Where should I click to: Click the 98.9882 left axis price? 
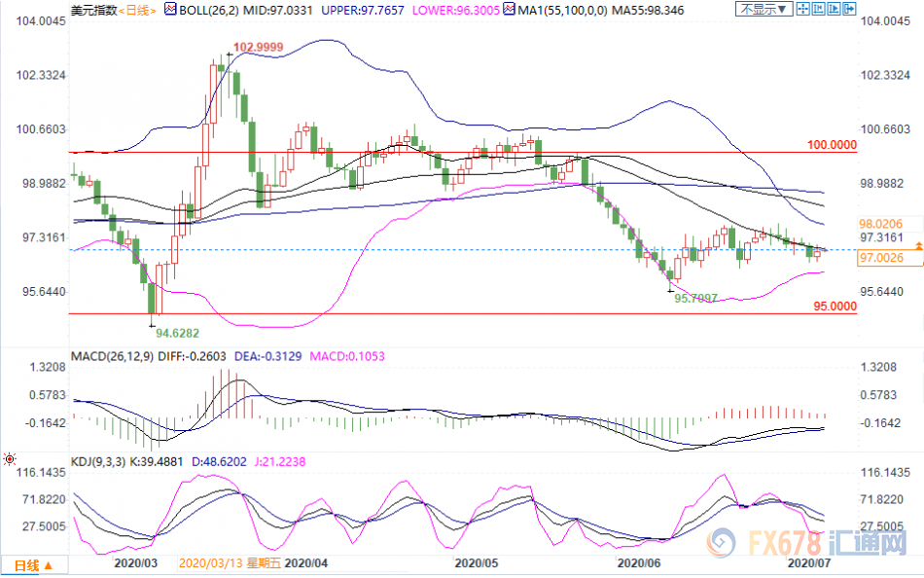pos(44,184)
